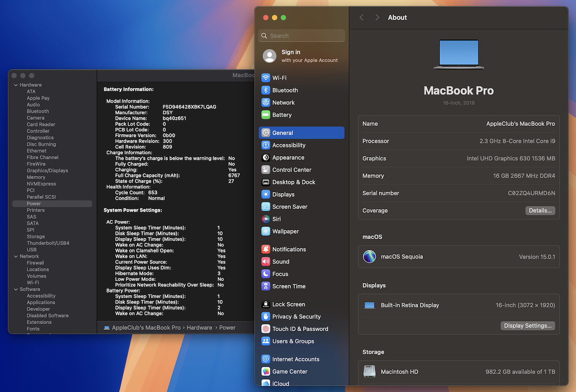
Task: Click AppleClub's MacBook Pro in path bar
Action: click(x=146, y=328)
